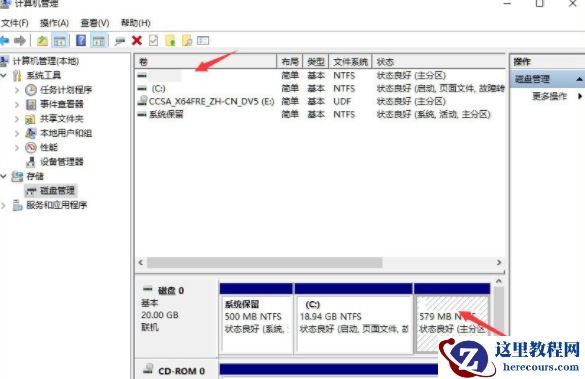Screen dimensions: 585x379
Task: Click the list view settings toolbar icon
Action: (203, 40)
